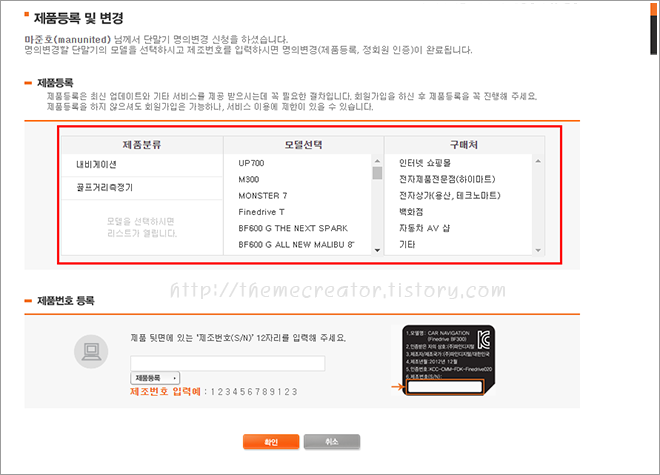
Task: Click model list scrollbar thumb
Action: click(377, 173)
